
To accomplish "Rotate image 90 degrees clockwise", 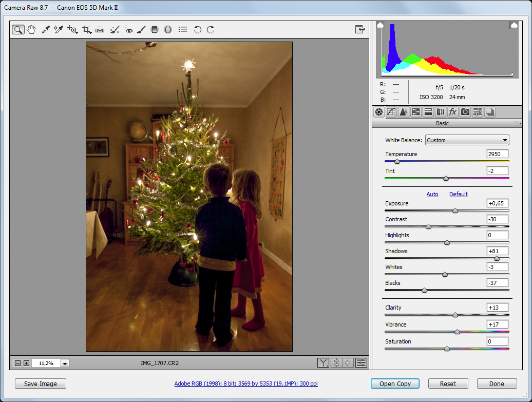I will (211, 29).
